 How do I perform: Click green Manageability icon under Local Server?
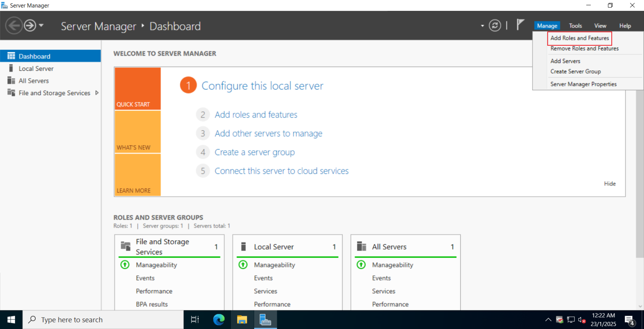[x=243, y=265]
